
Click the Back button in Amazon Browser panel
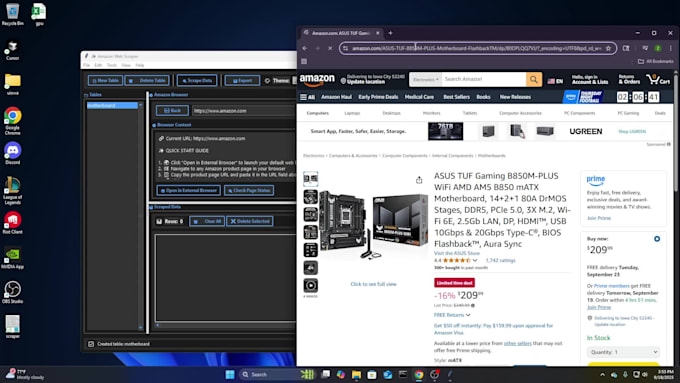click(x=172, y=111)
